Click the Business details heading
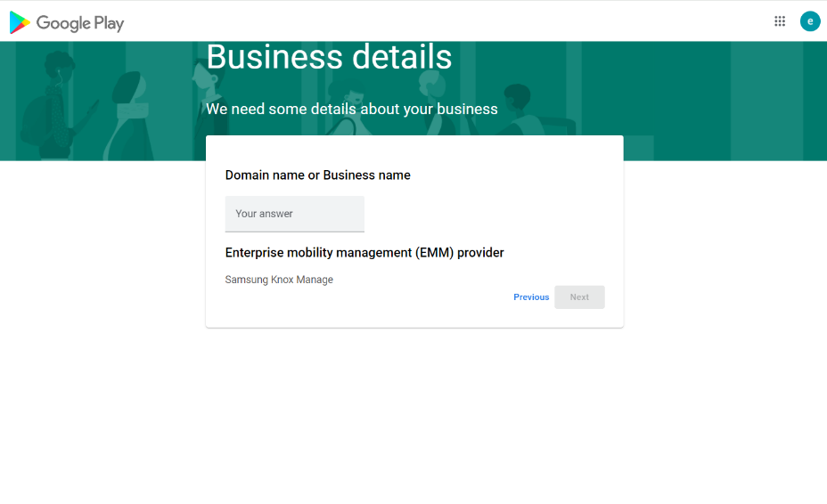827x504 pixels. (x=329, y=57)
